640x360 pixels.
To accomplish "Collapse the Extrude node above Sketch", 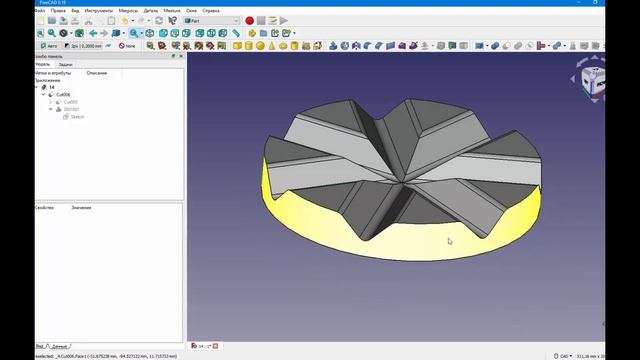I will pyautogui.click(x=51, y=109).
